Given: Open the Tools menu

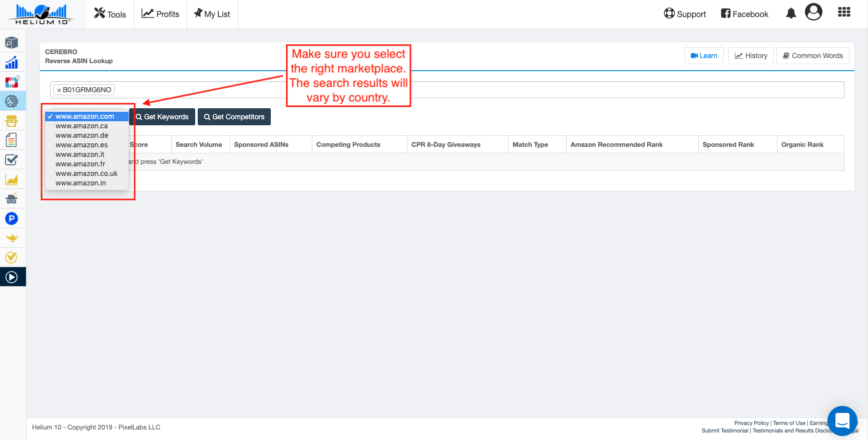Looking at the screenshot, I should [110, 14].
